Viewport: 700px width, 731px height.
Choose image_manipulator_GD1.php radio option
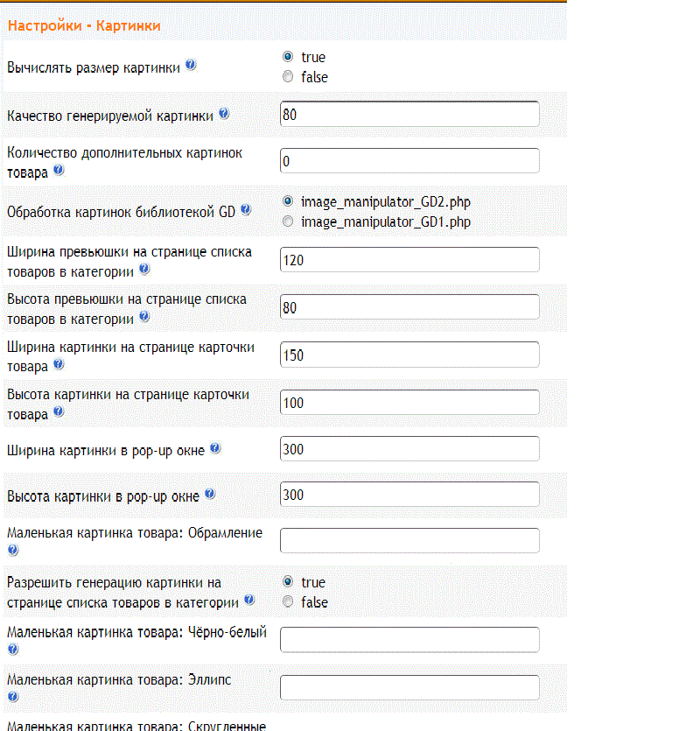point(288,221)
